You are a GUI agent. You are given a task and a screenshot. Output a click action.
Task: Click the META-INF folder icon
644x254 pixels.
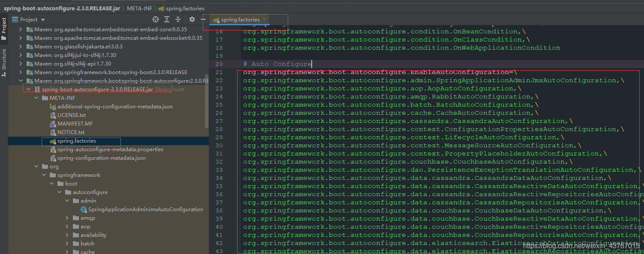45,98
